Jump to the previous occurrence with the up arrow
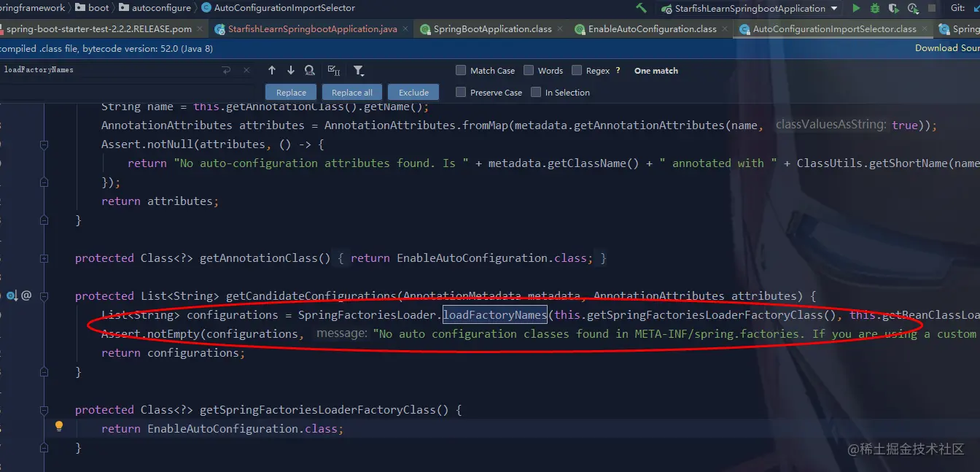The height and width of the screenshot is (472, 980). tap(272, 70)
